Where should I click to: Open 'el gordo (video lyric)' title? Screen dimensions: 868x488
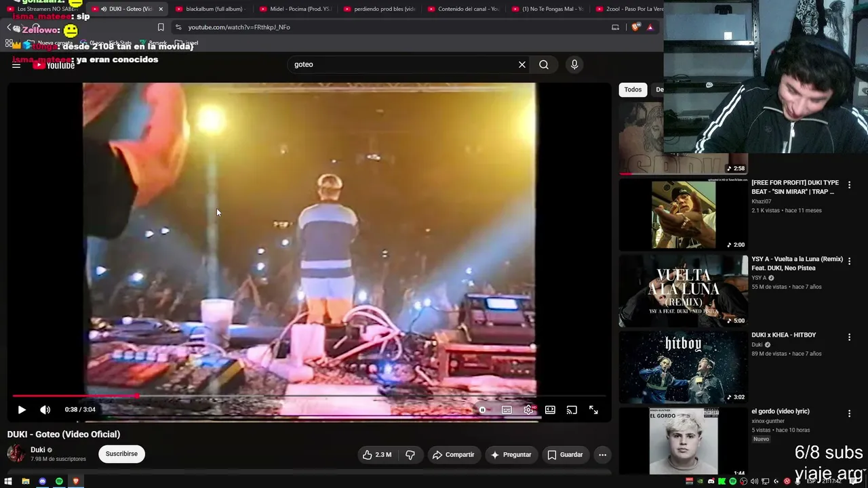pos(781,411)
